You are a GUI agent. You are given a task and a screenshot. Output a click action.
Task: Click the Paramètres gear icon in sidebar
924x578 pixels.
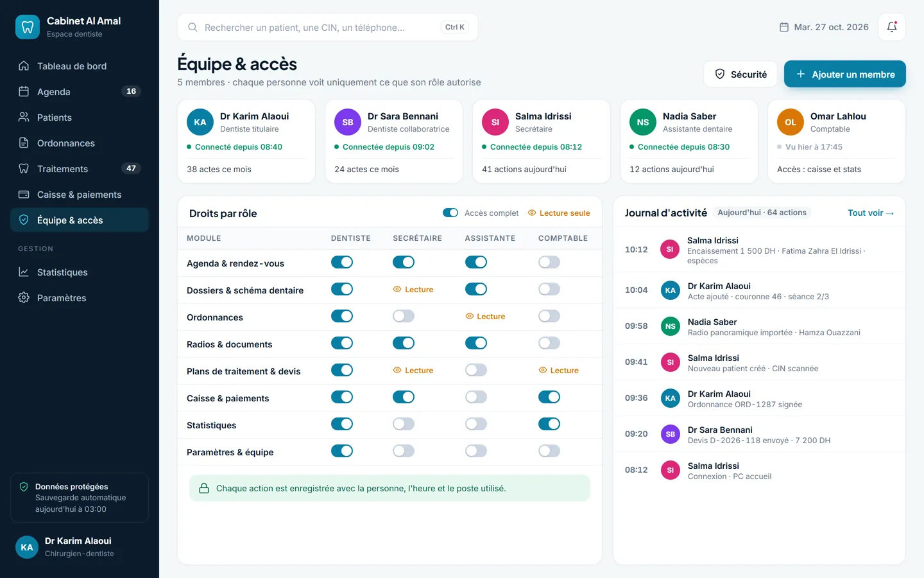(24, 297)
